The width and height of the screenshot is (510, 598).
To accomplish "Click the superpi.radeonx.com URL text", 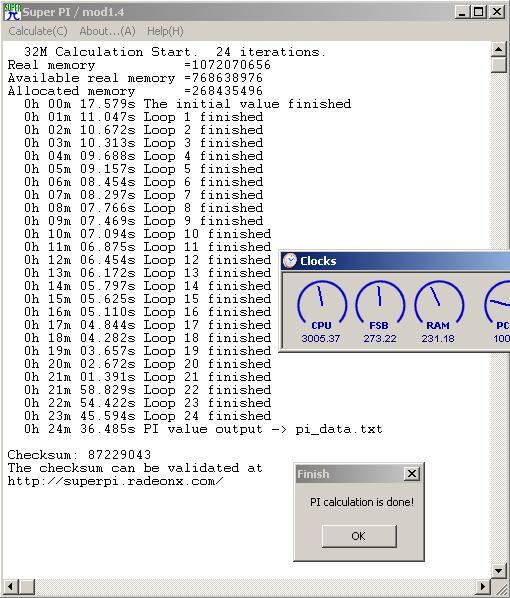I will coord(115,481).
